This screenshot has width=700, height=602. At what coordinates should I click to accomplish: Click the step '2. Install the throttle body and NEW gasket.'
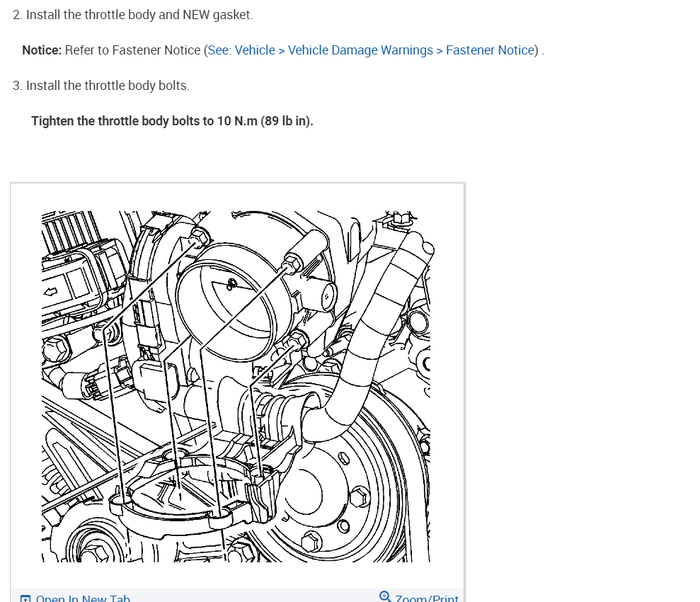(x=132, y=15)
